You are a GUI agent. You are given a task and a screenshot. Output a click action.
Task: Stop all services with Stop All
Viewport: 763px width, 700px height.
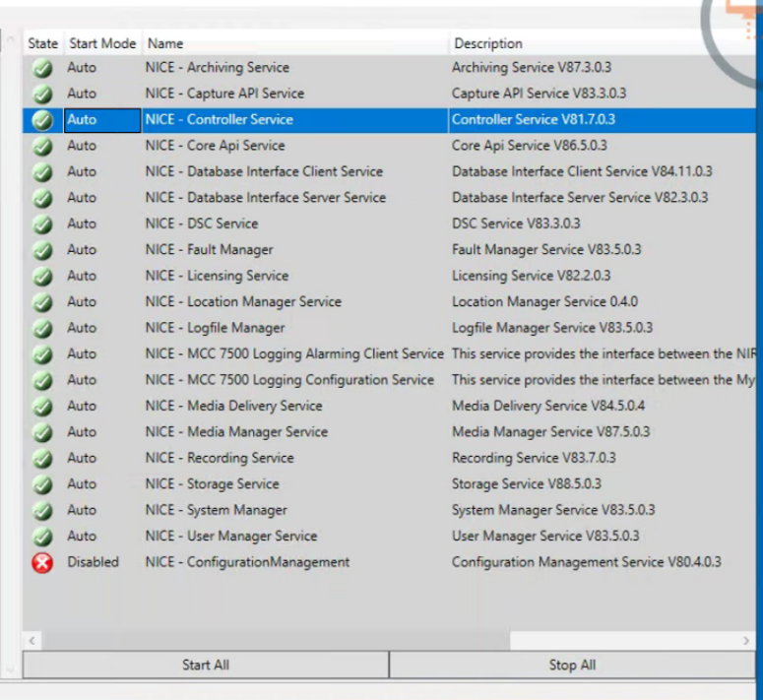point(572,665)
